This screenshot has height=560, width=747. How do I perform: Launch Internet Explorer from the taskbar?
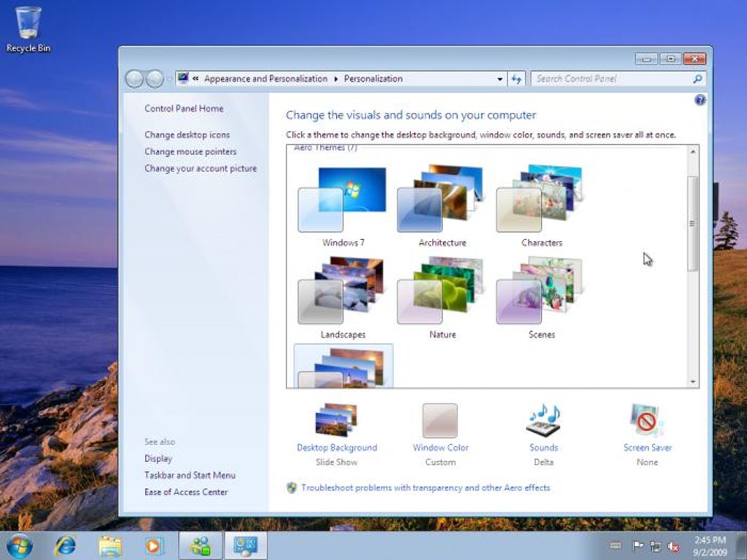65,545
